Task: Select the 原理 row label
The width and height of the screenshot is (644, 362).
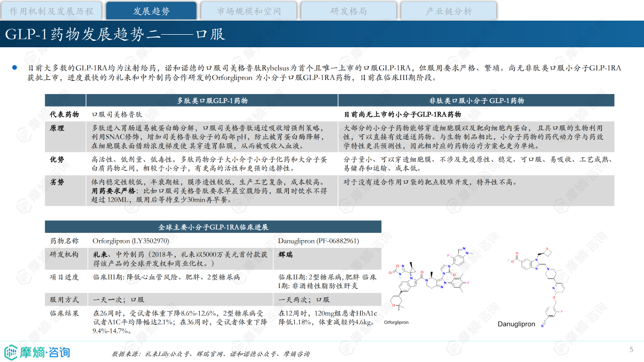Action: [x=57, y=128]
